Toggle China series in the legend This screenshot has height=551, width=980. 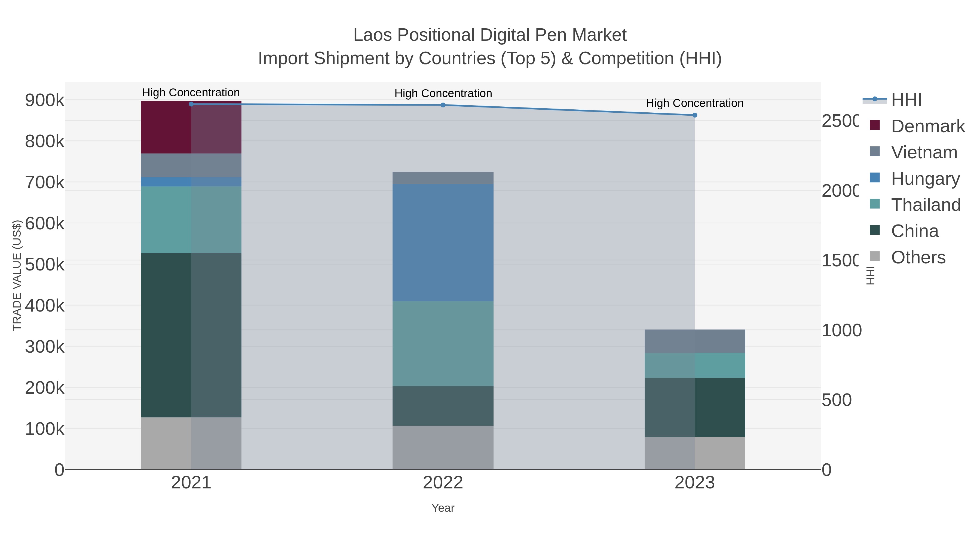tap(904, 231)
